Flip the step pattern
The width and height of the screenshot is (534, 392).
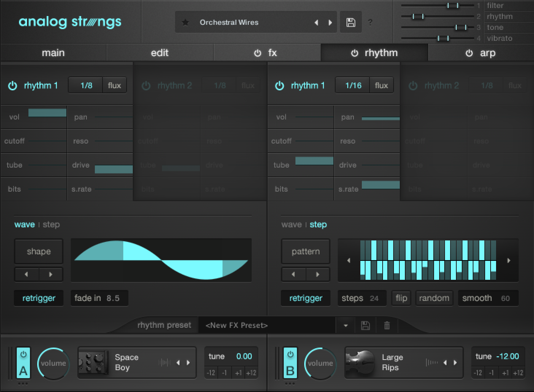pos(401,298)
